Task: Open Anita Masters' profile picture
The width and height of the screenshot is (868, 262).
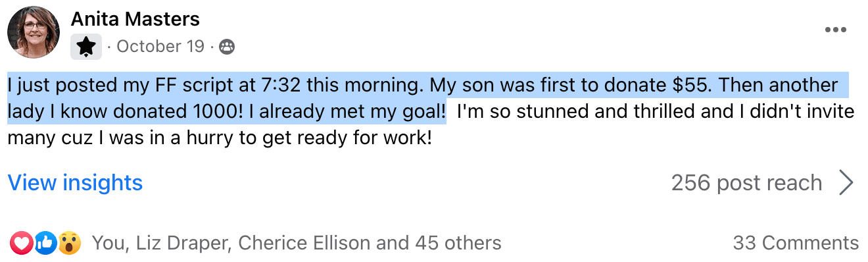Action: pos(34,32)
